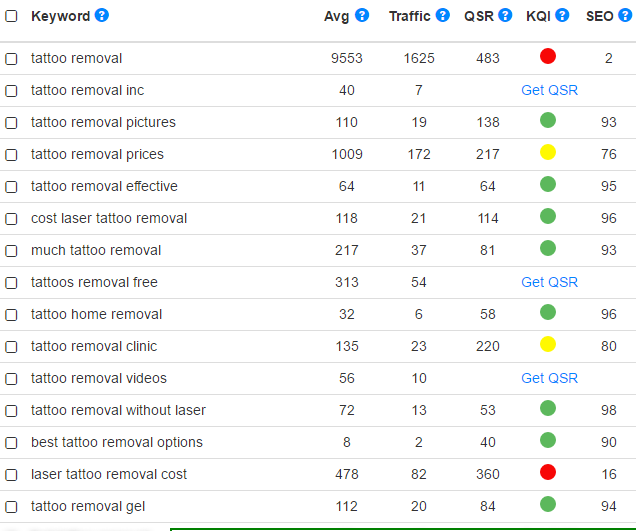Click the SEO column help icon

(625, 15)
